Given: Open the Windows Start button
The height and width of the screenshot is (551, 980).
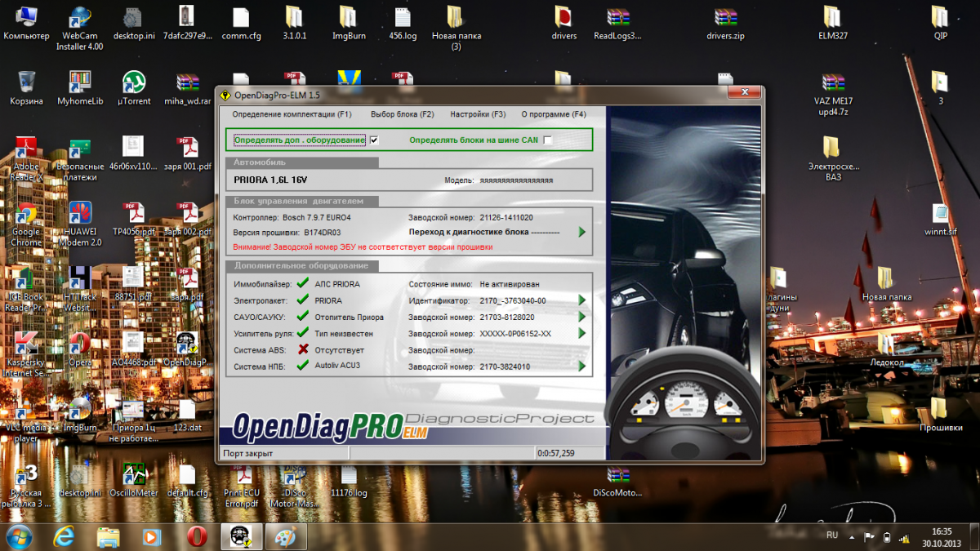Looking at the screenshot, I should (x=20, y=536).
